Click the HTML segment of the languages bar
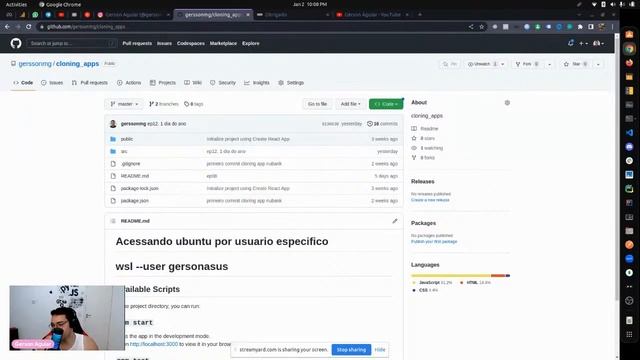This screenshot has width=640, height=360. point(498,276)
